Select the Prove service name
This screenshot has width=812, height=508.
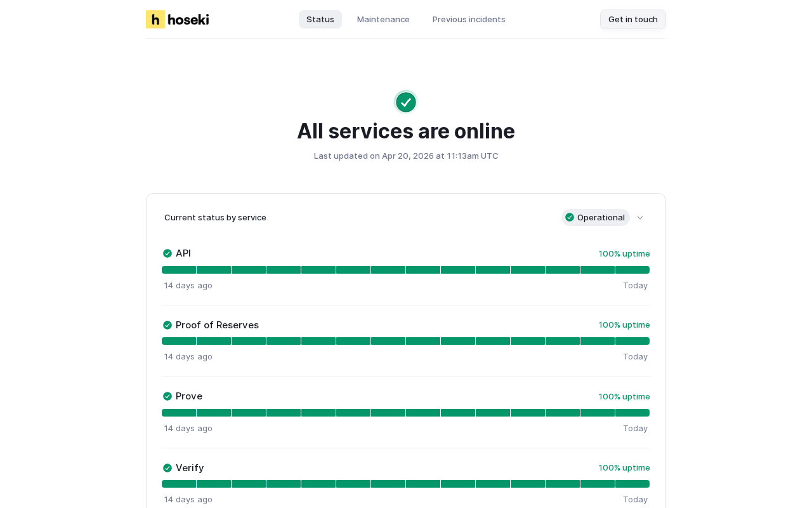[x=189, y=396]
